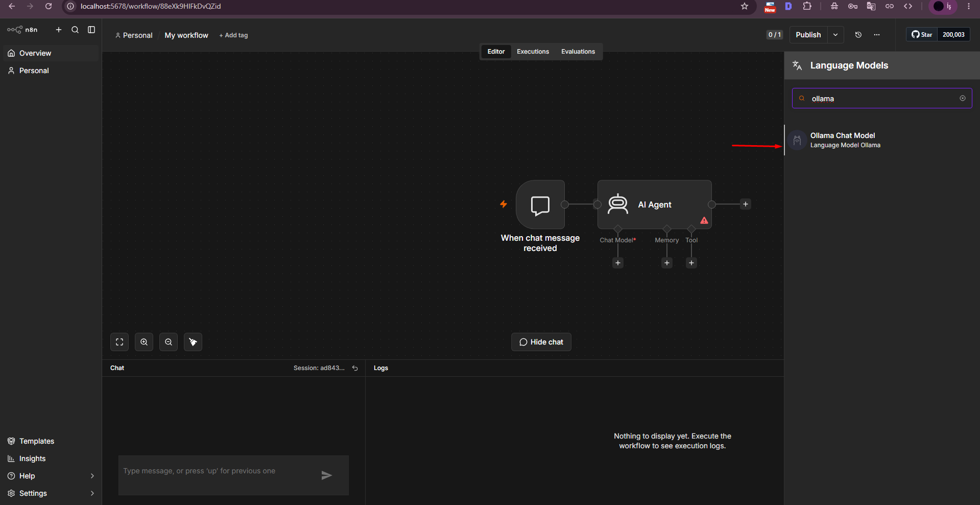Open Overview in the sidebar
This screenshot has width=980, height=505.
pyautogui.click(x=51, y=53)
